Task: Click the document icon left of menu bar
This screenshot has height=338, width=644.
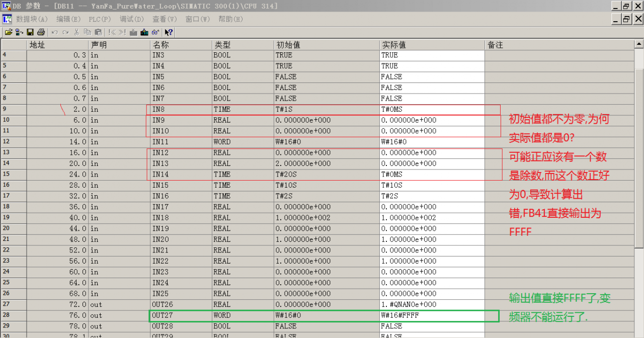Action: pos(7,19)
